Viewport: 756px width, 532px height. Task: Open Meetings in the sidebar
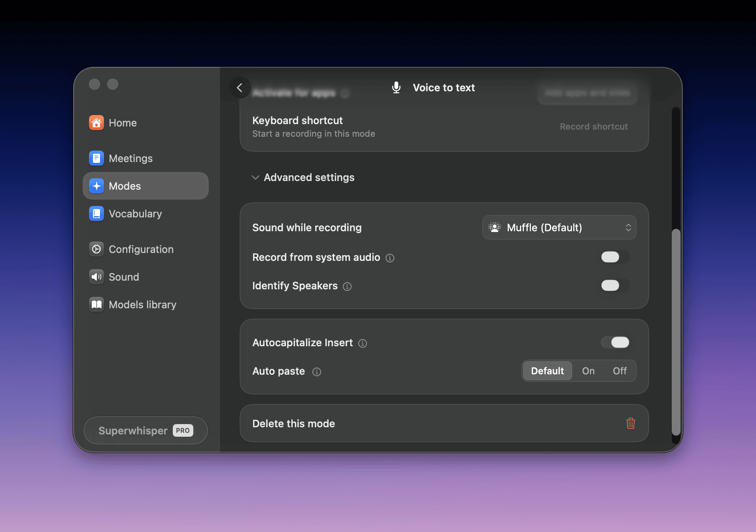tap(146, 158)
